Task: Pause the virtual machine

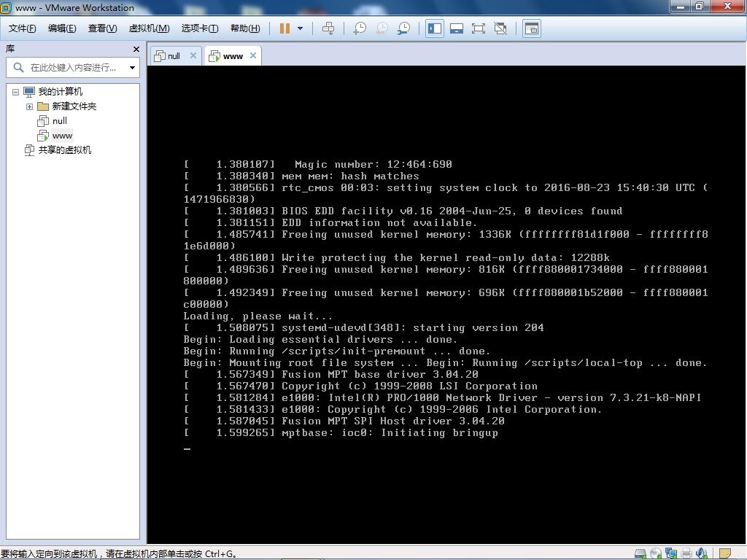Action: coord(285,28)
